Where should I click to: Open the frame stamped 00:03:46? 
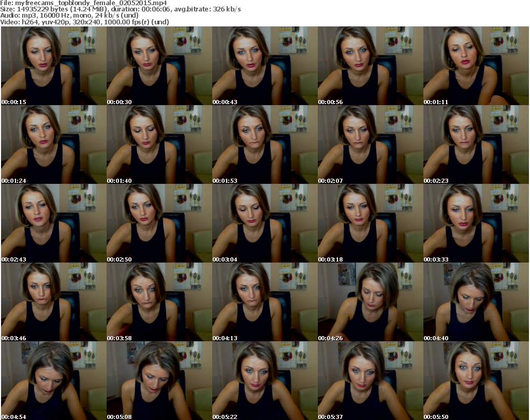click(54, 302)
